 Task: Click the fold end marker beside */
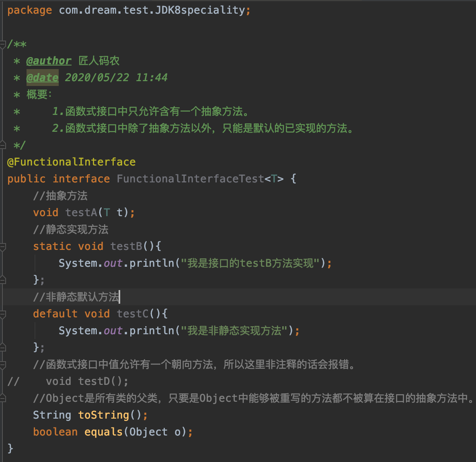[x=3, y=145]
